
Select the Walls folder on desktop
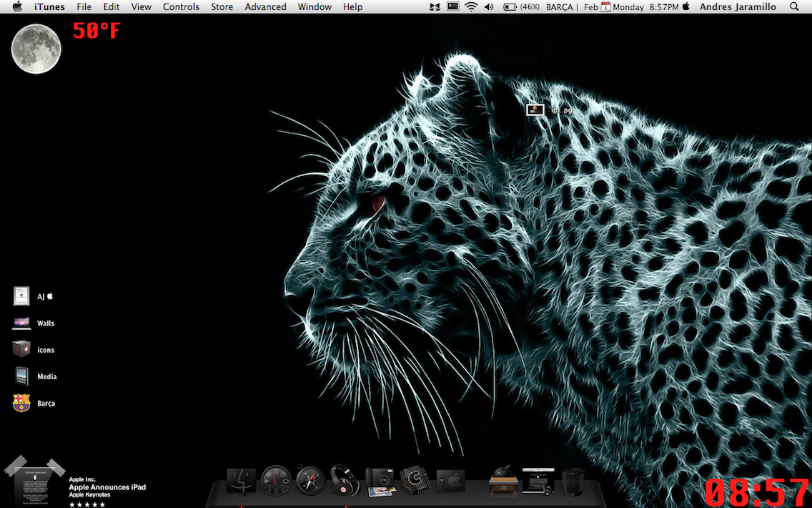point(21,323)
